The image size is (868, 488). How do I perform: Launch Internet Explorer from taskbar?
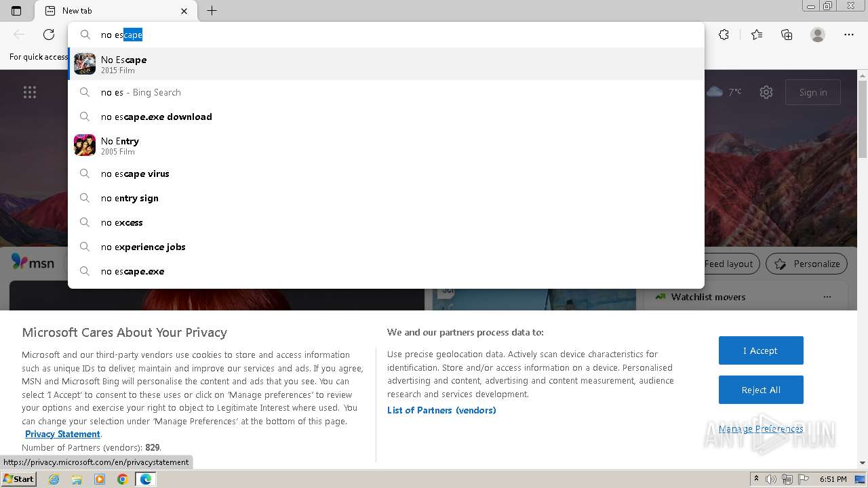tap(54, 479)
